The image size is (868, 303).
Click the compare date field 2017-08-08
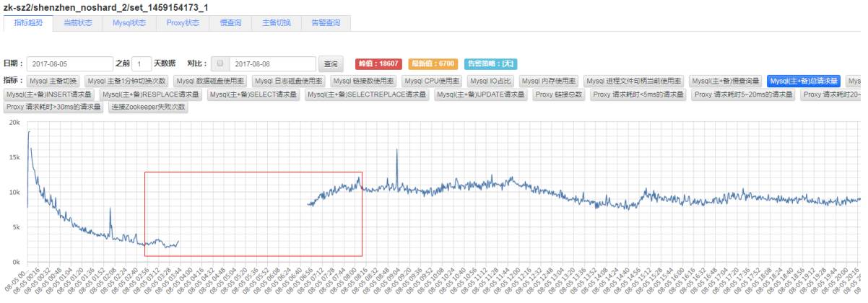(273, 63)
